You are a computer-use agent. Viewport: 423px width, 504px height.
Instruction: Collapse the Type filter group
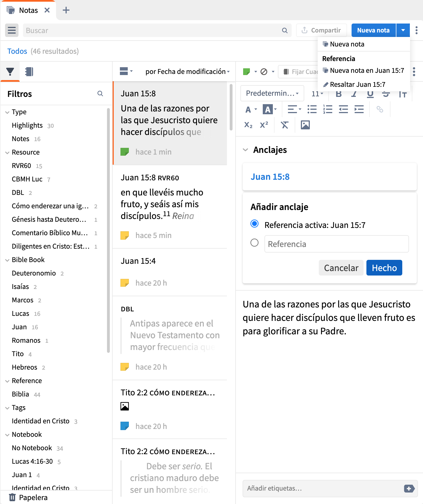pyautogui.click(x=7, y=112)
